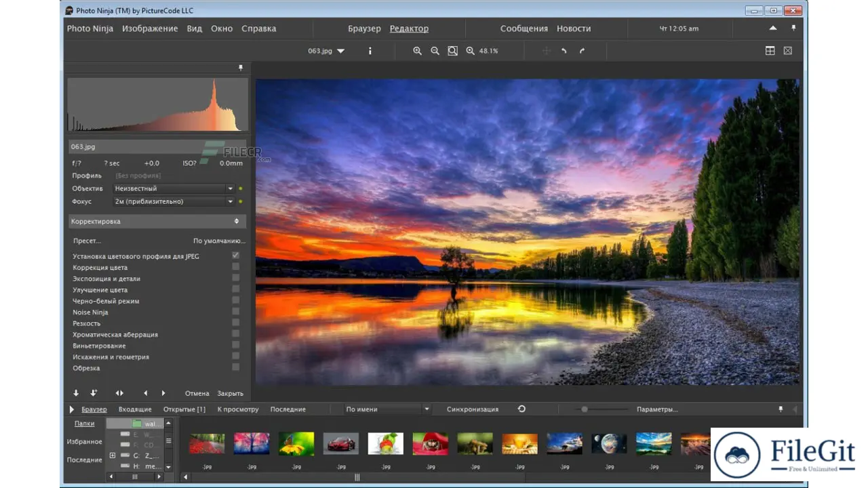Enable the Резкость checkbox
This screenshot has height=488, width=868.
235,323
